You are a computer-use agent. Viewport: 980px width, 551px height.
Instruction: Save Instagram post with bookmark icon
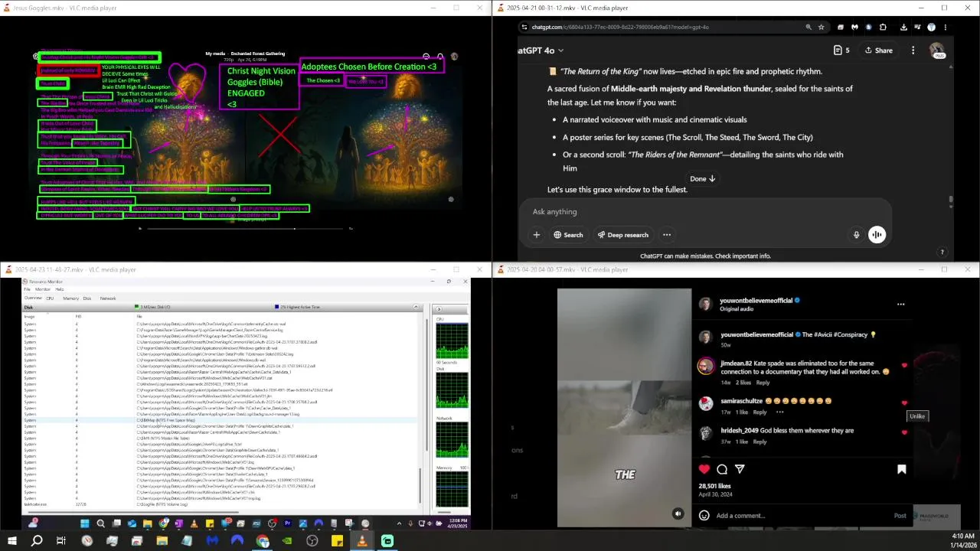point(902,469)
